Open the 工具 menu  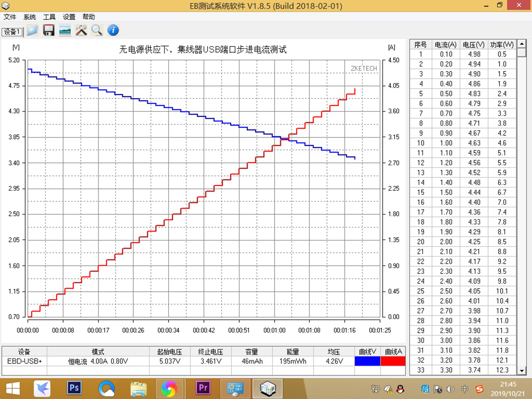(49, 17)
